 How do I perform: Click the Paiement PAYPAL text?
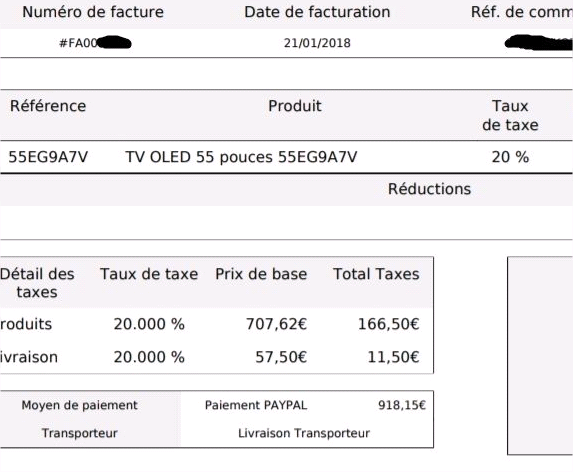(x=256, y=405)
